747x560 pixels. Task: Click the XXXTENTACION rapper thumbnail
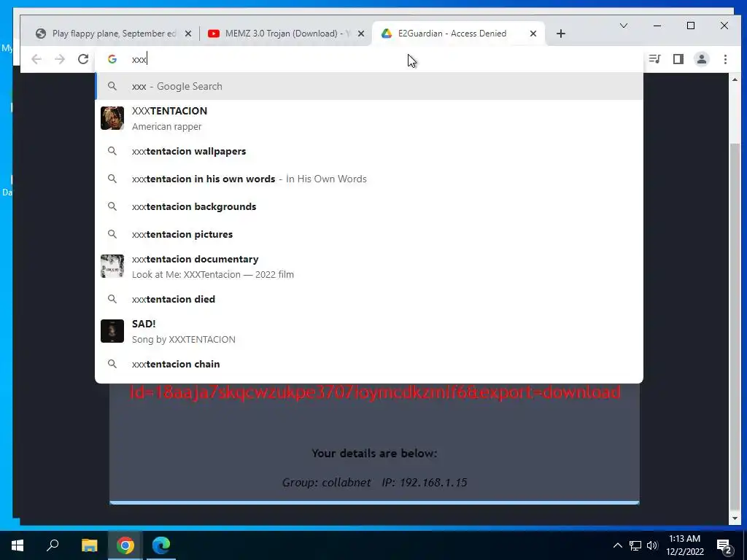112,118
